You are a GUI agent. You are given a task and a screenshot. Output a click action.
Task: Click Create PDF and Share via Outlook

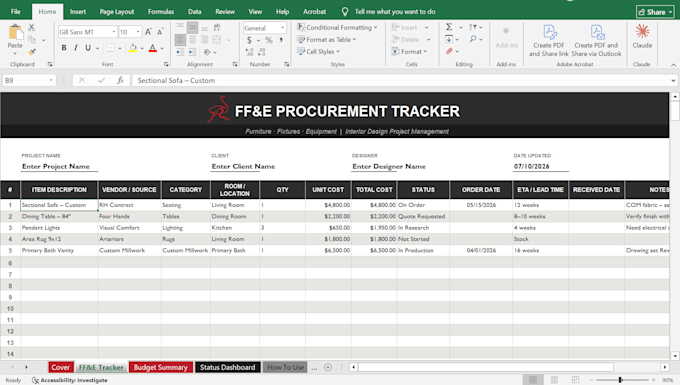596,41
